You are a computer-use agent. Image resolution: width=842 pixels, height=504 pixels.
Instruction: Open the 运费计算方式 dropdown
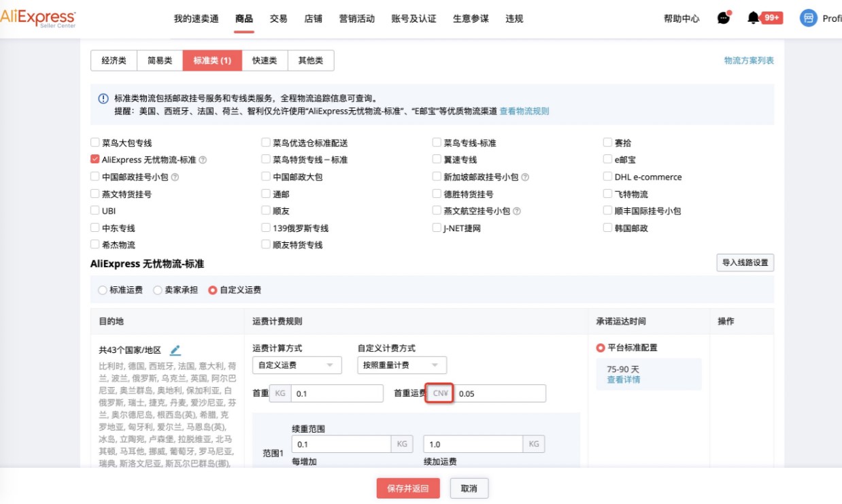(x=297, y=365)
